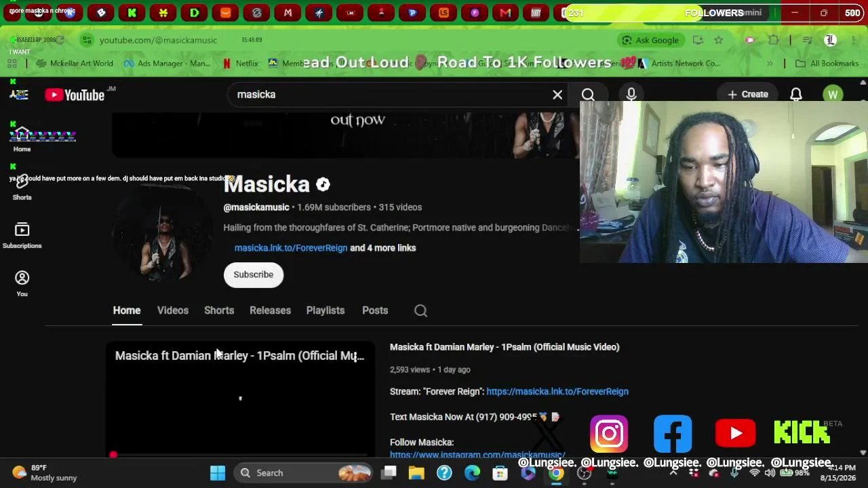The image size is (868, 488).
Task: Open the Ads Manager bookmark
Action: [x=167, y=64]
